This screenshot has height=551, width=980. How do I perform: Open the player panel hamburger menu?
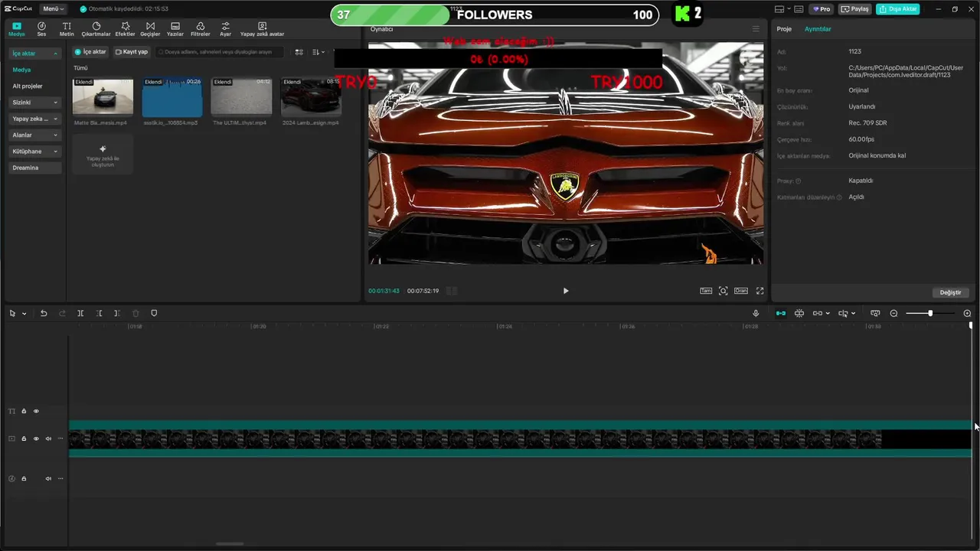click(756, 29)
